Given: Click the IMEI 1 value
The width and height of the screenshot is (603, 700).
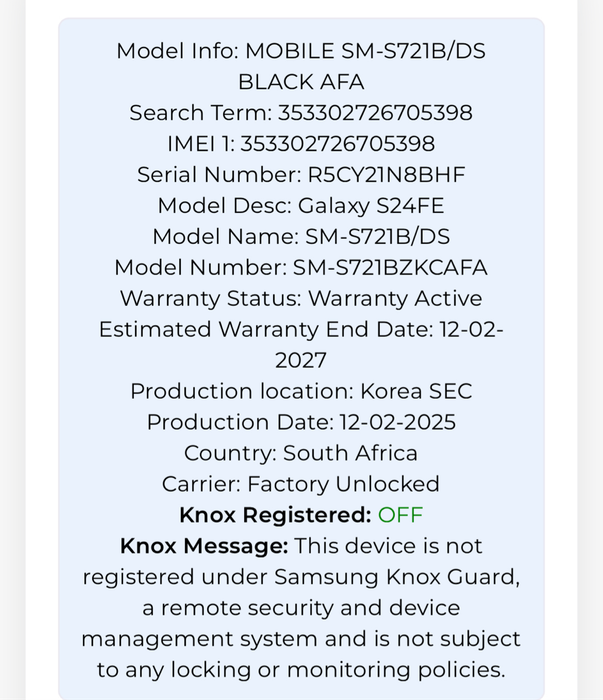Looking at the screenshot, I should [337, 144].
